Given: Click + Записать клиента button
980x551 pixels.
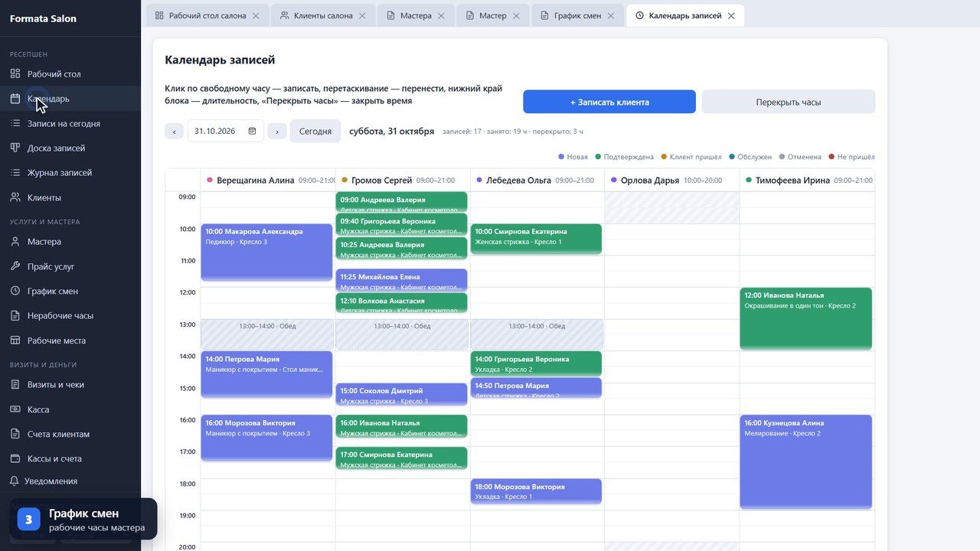Looking at the screenshot, I should (x=609, y=102).
